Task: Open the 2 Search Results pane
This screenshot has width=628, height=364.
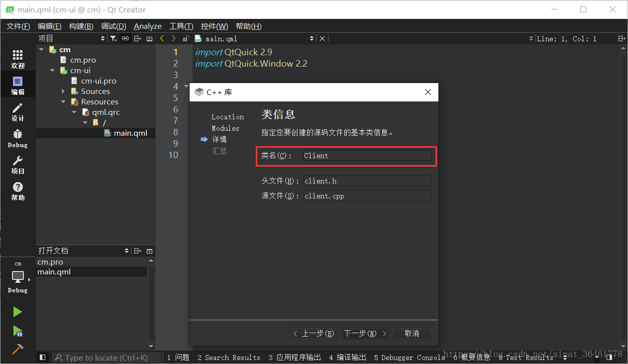Action: click(229, 358)
